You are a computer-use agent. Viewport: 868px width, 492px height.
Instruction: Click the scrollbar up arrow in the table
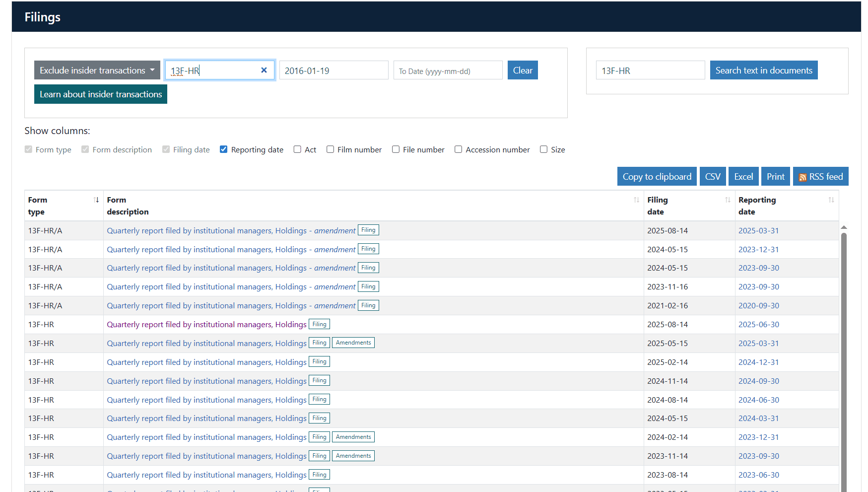pyautogui.click(x=844, y=227)
